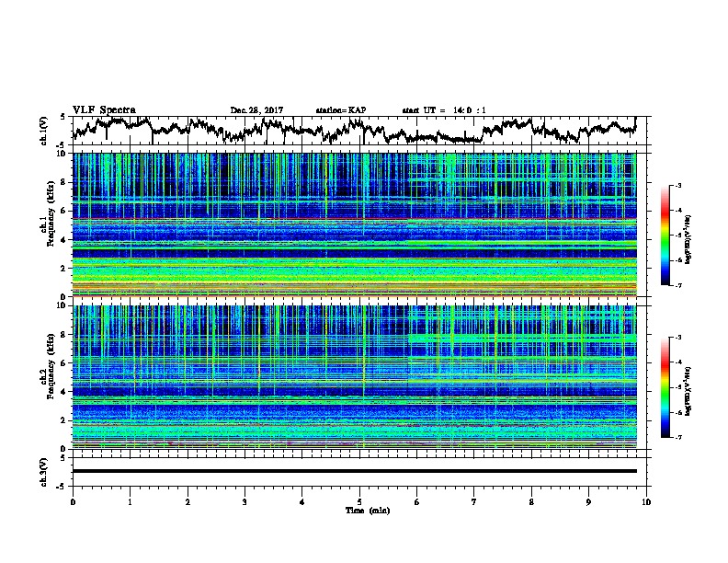
Task: Click time axis tick label "3"
Action: pos(245,502)
